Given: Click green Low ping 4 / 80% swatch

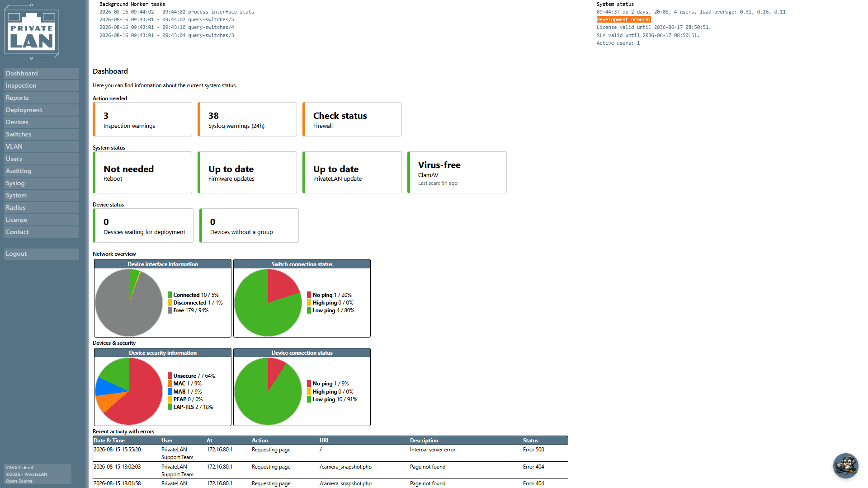Looking at the screenshot, I should [309, 310].
